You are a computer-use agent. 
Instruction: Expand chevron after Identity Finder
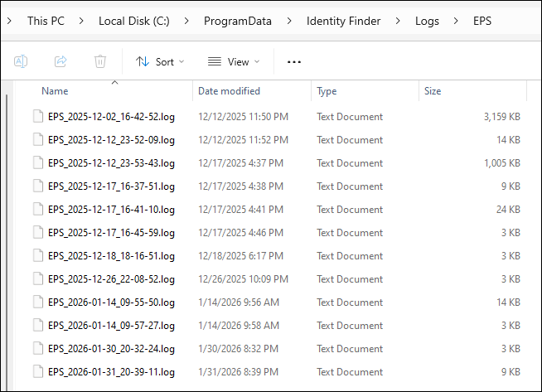tap(398, 21)
